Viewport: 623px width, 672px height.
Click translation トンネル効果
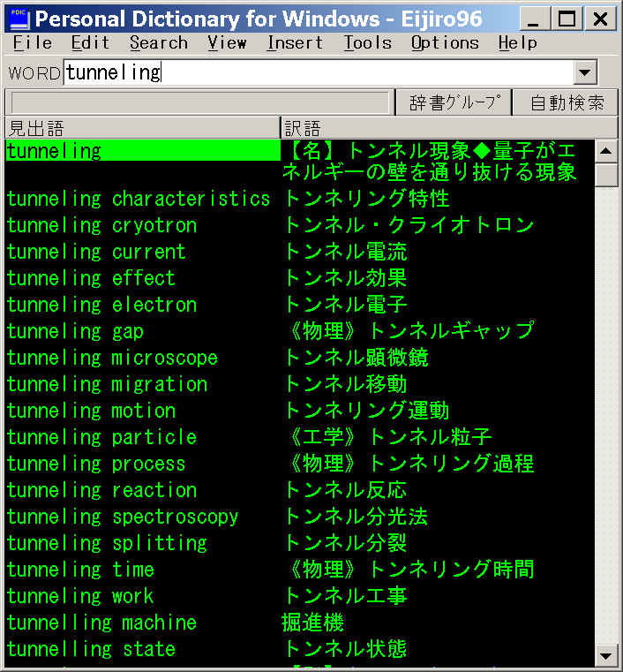[345, 278]
